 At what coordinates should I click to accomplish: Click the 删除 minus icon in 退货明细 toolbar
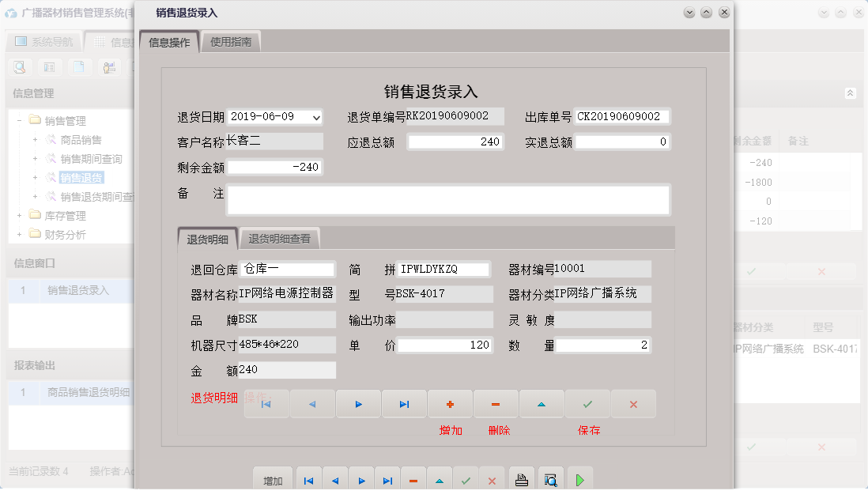(496, 403)
